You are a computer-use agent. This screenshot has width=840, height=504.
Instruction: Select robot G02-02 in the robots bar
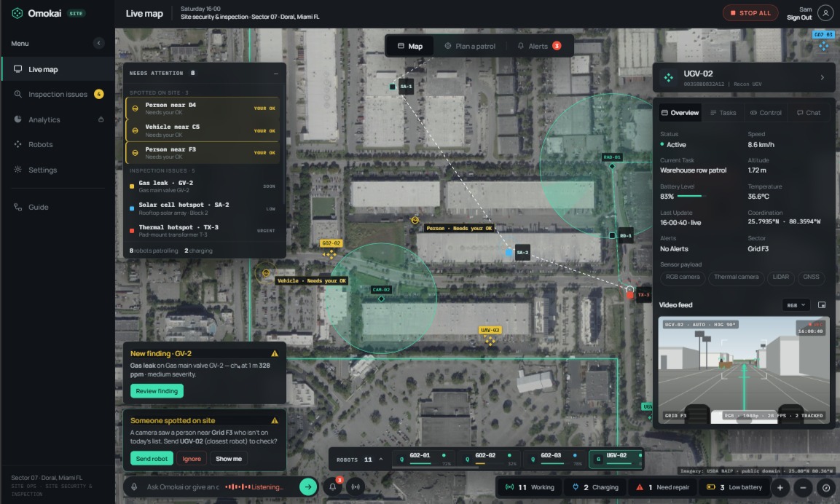click(x=490, y=459)
